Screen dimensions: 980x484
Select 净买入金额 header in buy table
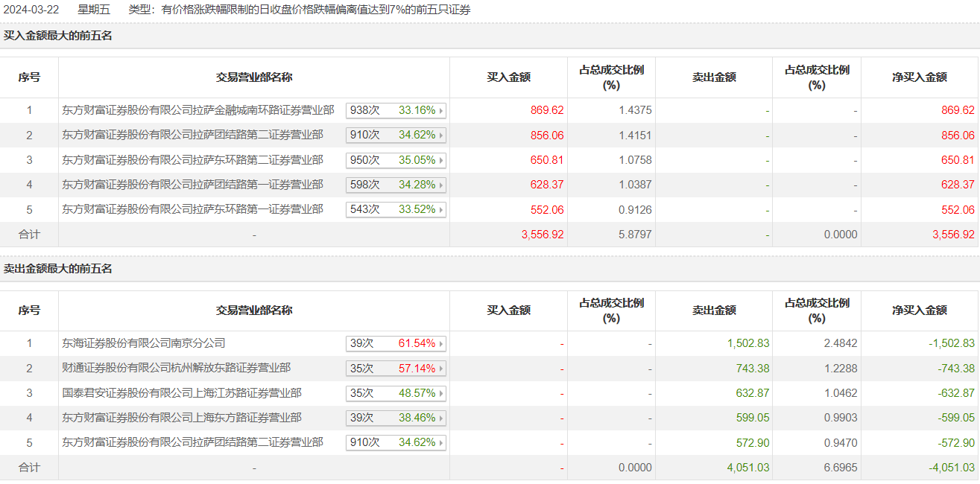tap(920, 77)
